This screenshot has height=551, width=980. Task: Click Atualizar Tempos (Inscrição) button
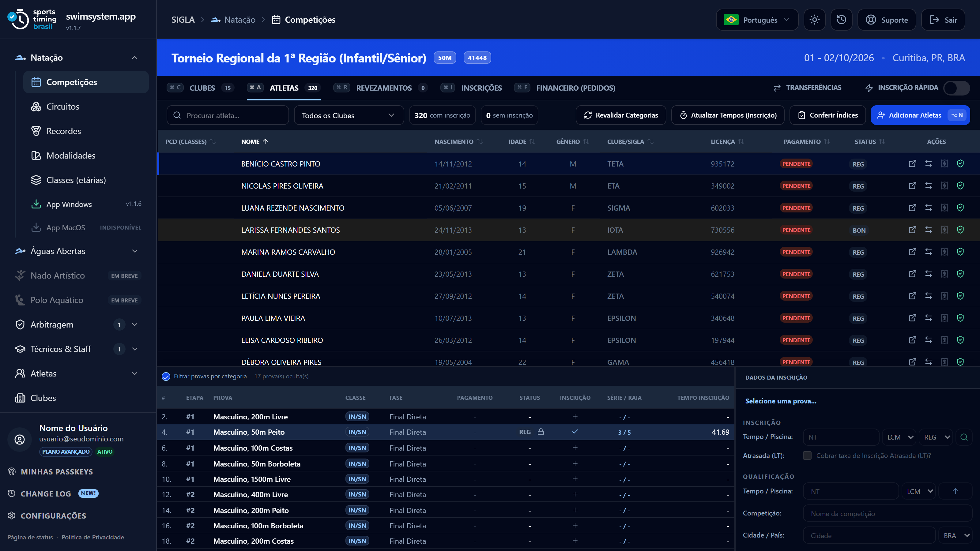(727, 115)
